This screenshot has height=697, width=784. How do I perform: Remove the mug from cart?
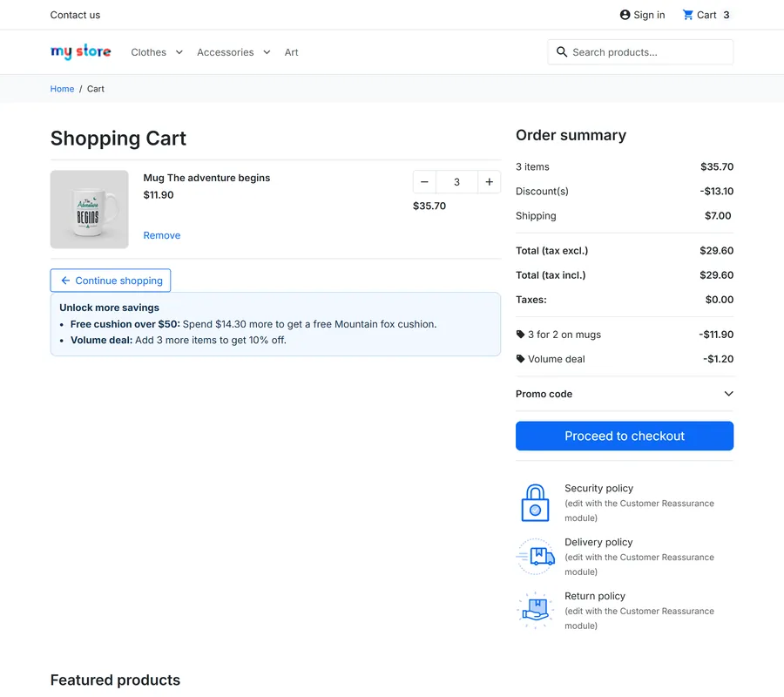click(x=162, y=235)
